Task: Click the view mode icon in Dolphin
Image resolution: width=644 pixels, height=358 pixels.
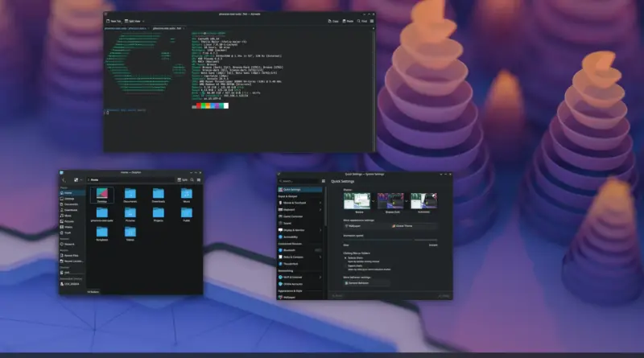Action: point(76,180)
